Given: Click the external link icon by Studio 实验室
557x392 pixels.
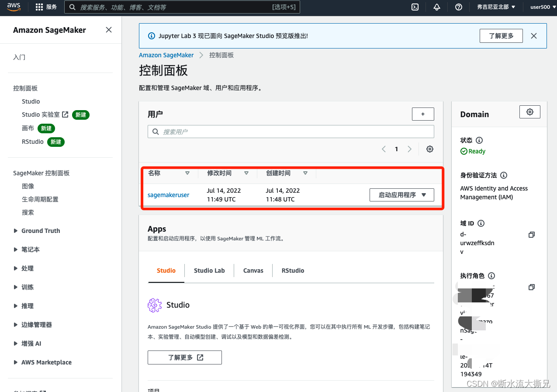Looking at the screenshot, I should tap(65, 114).
